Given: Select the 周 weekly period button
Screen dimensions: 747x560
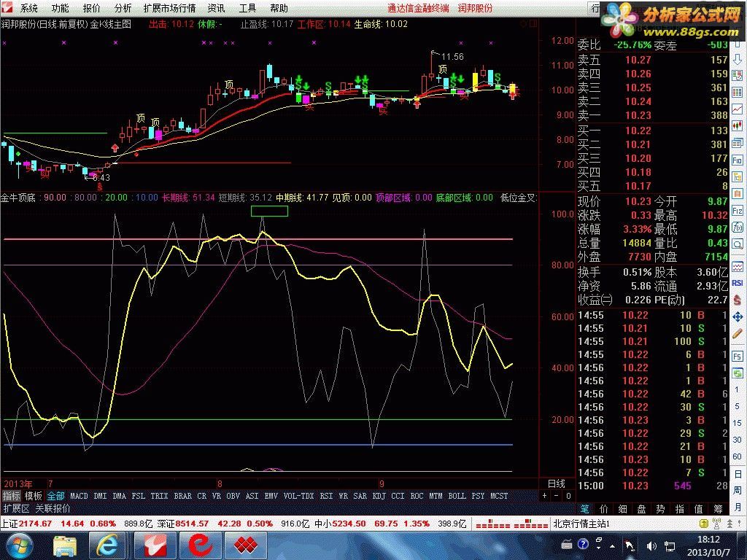Looking at the screenshot, I should pyautogui.click(x=738, y=490).
